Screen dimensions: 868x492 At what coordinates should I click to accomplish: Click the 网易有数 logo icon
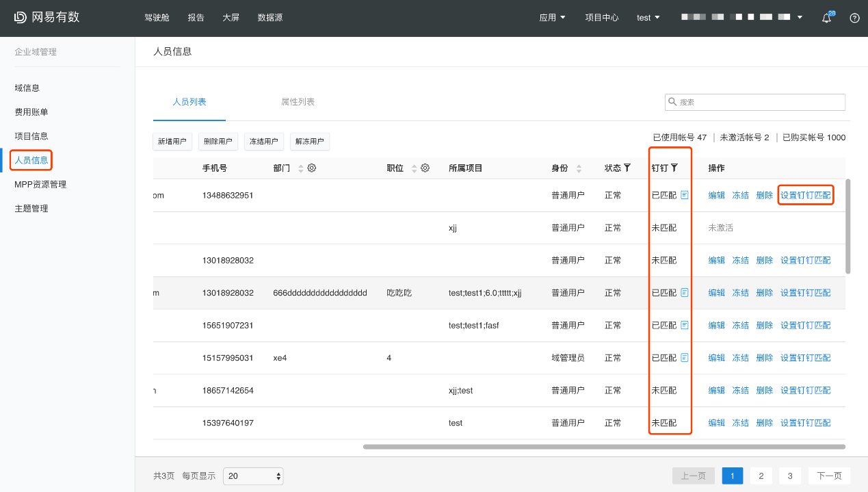21,18
